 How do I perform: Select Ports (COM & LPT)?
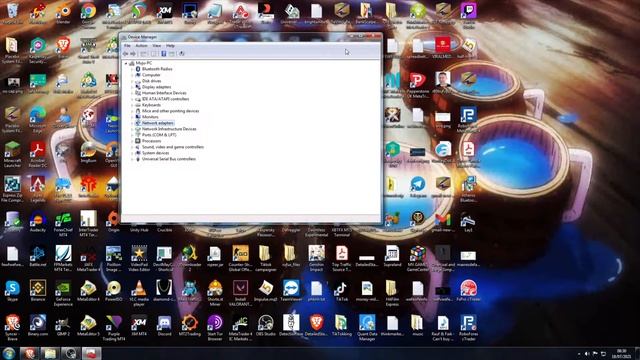(x=159, y=135)
